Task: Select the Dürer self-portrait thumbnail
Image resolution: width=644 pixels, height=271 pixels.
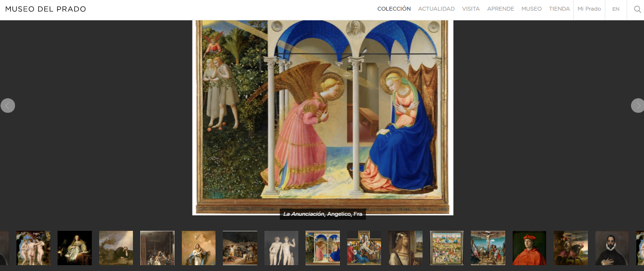Action: pos(405,248)
